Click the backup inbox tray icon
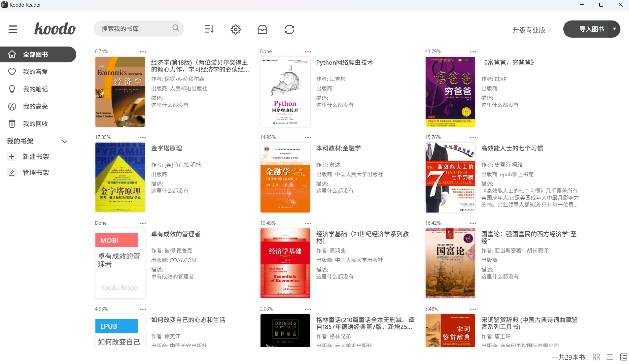 click(x=262, y=29)
